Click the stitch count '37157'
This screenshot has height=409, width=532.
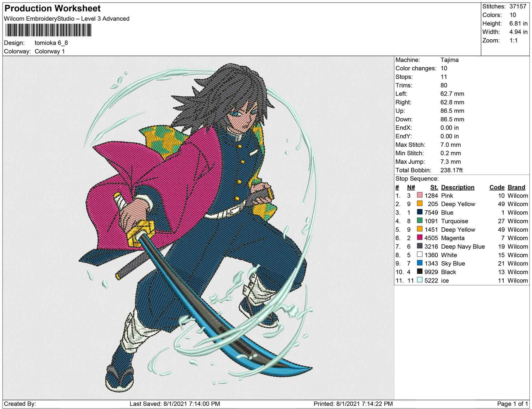(x=518, y=7)
